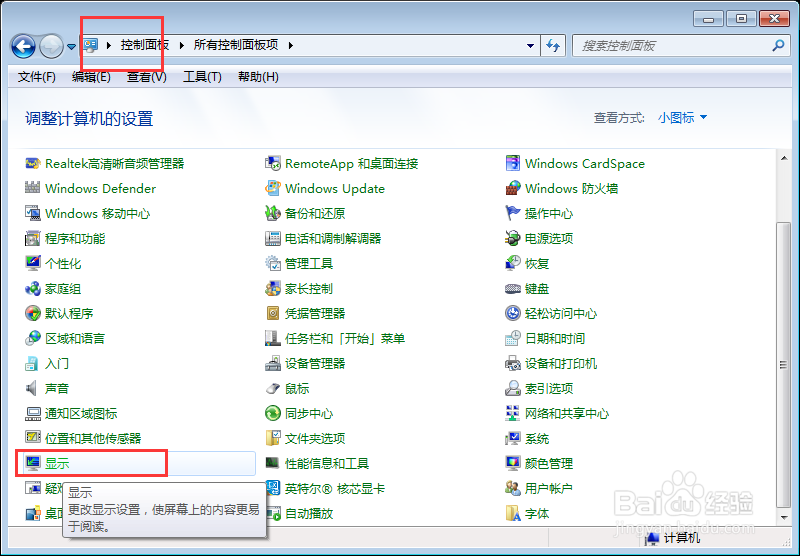Click the 鼠标 mouse icon
Viewport: 800px width, 556px height.
[x=273, y=389]
